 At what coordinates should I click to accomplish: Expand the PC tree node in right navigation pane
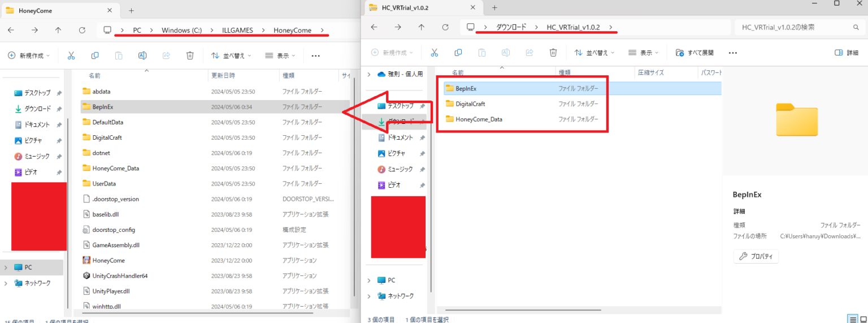pos(369,280)
